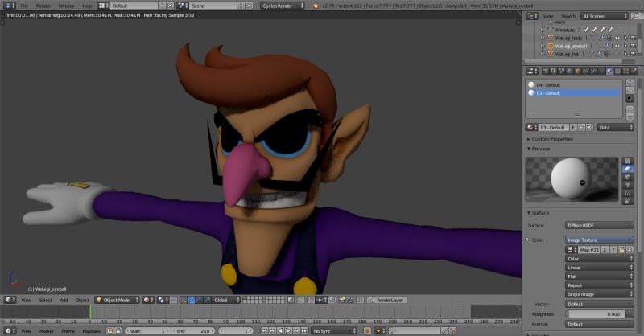Viewport: 644px width, 336px height.
Task: Open the Single Image source dropdown
Action: 599,294
